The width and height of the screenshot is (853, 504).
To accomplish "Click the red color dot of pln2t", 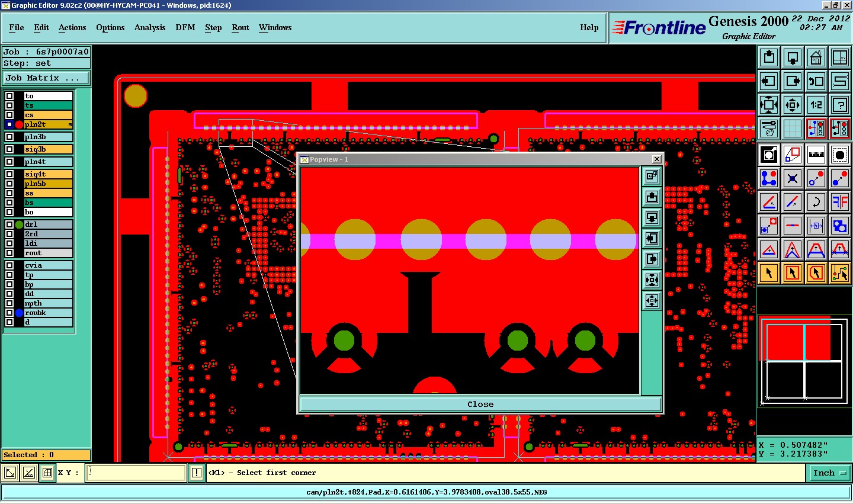I will pyautogui.click(x=19, y=124).
